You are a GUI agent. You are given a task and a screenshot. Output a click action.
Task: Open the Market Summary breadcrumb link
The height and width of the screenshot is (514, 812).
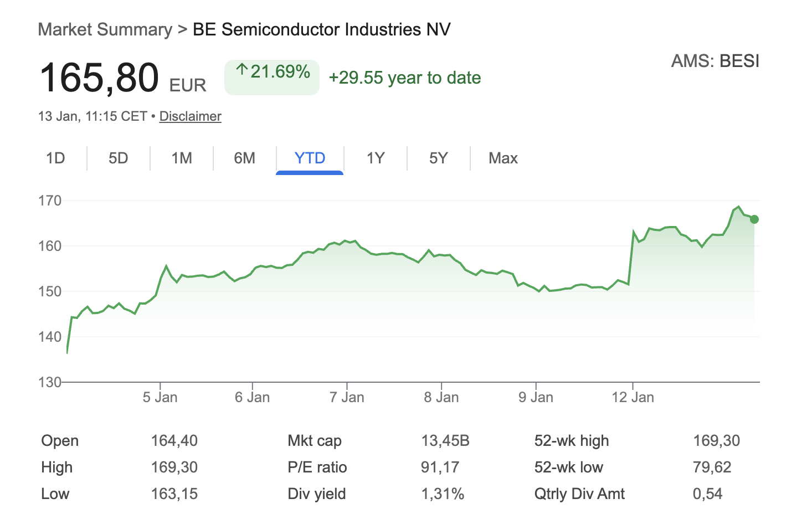(105, 29)
